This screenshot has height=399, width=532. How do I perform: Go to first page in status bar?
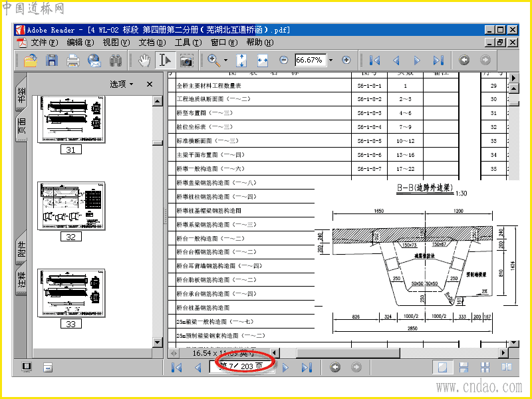pos(177,367)
